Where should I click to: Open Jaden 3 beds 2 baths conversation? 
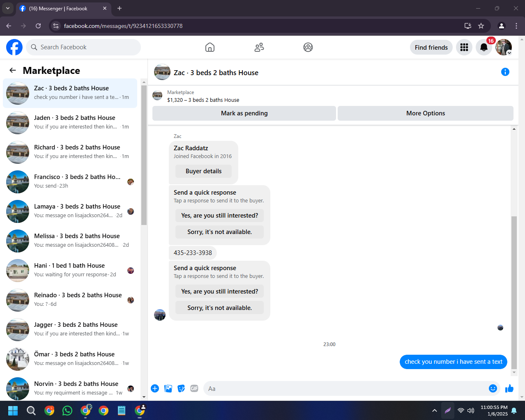(x=70, y=122)
